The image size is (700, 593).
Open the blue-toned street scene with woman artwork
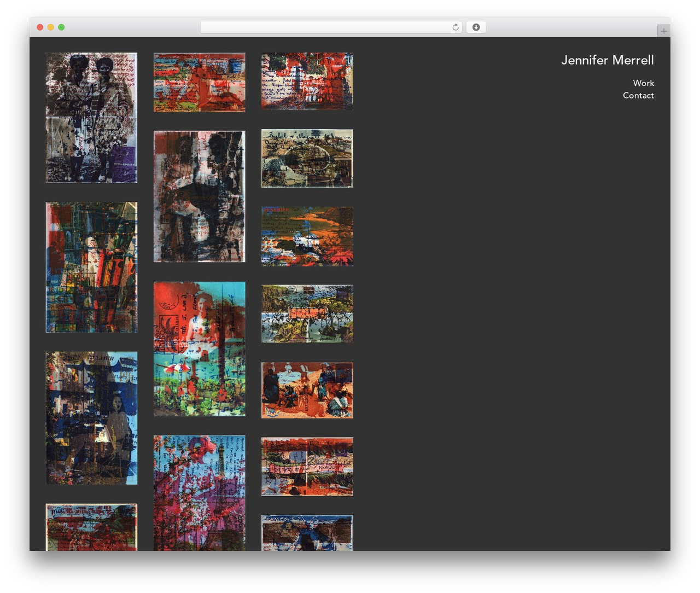click(91, 418)
